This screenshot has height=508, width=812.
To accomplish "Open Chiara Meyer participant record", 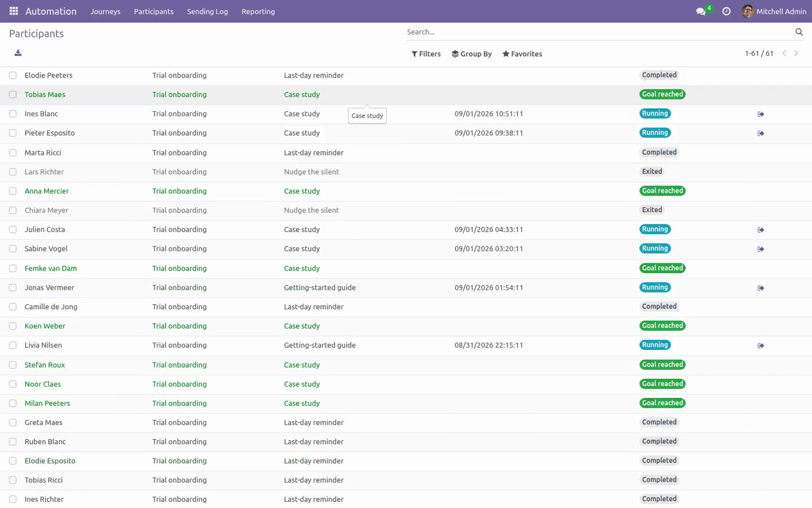I will [x=46, y=210].
